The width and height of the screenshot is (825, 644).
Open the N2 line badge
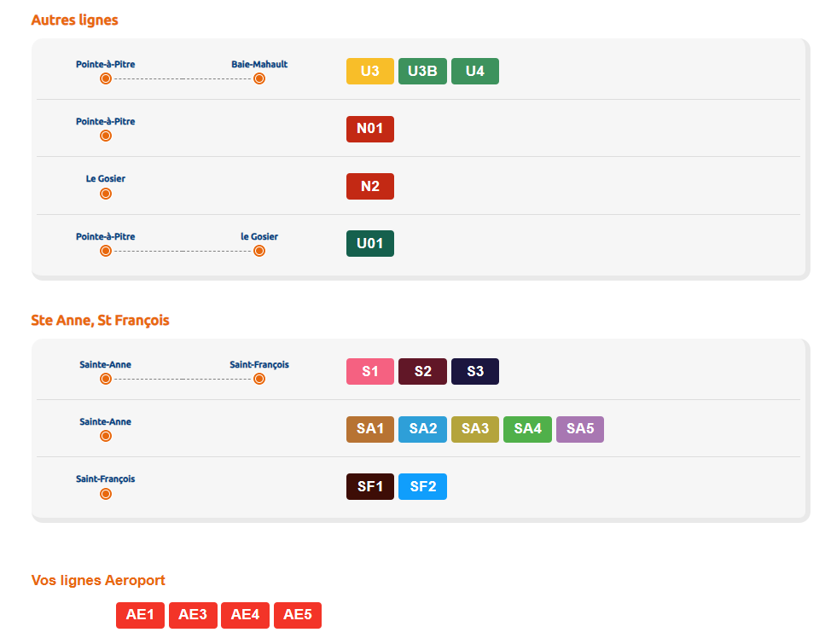(x=369, y=186)
